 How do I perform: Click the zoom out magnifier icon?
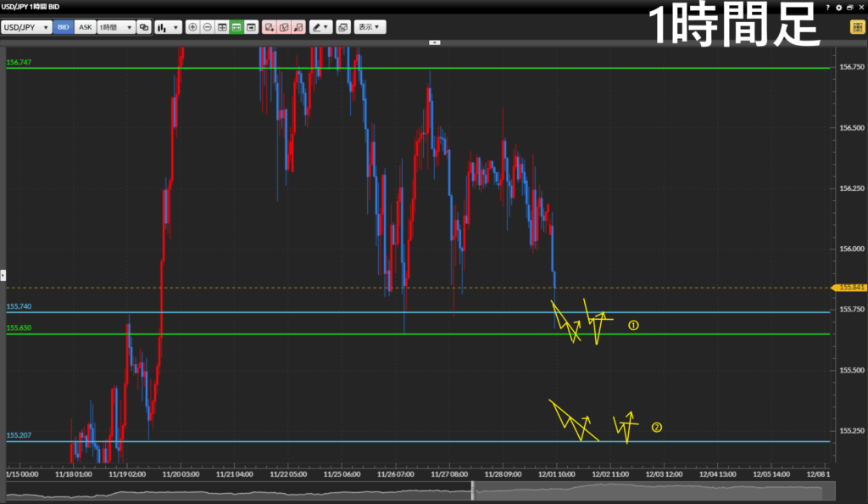(208, 27)
